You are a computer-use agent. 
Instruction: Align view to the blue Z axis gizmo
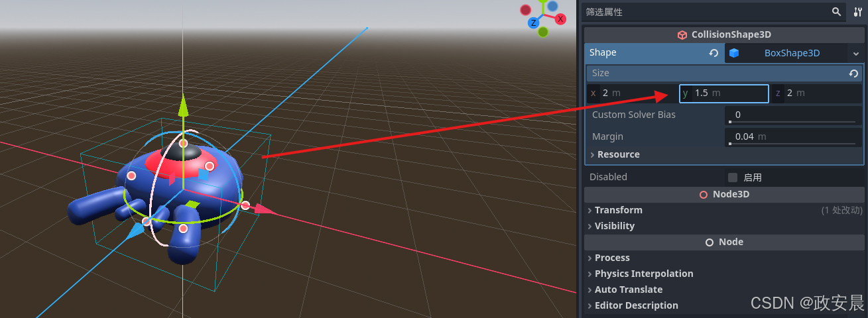pos(532,23)
